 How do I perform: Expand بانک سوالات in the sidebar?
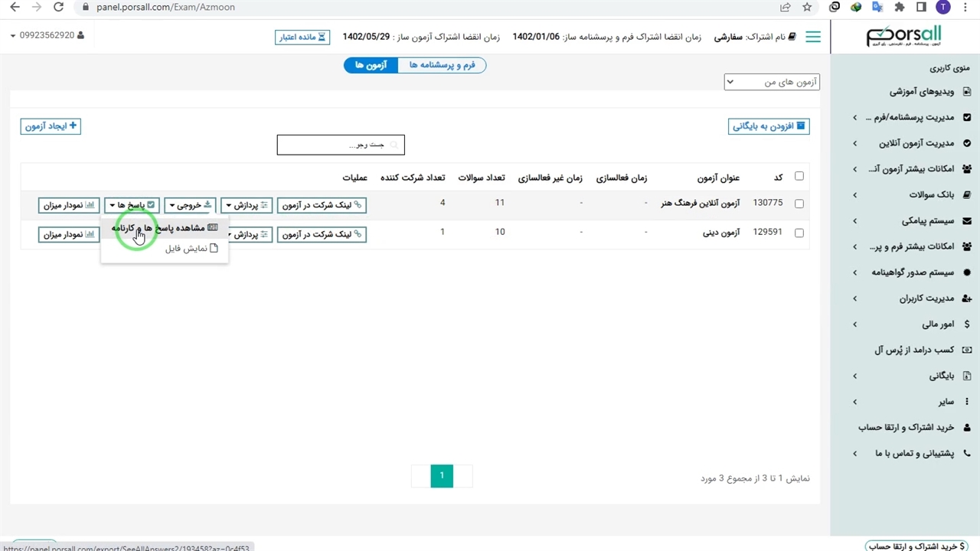[x=926, y=195]
